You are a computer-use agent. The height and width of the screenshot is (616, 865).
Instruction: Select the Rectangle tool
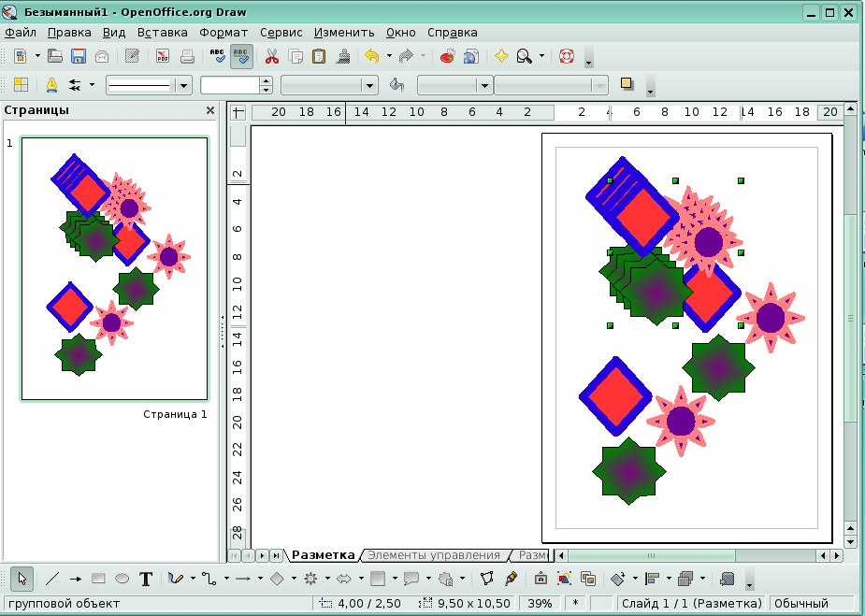98,579
